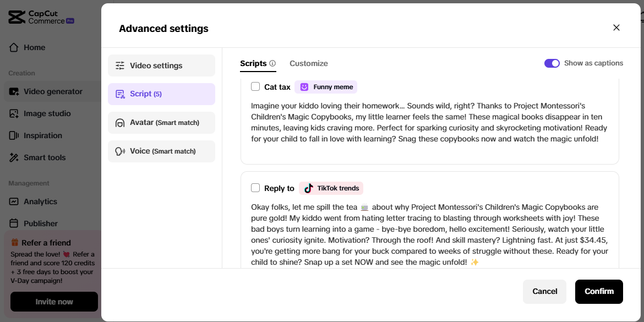Click the gift icon beside Refer a friend
Image resolution: width=644 pixels, height=322 pixels.
(15, 242)
